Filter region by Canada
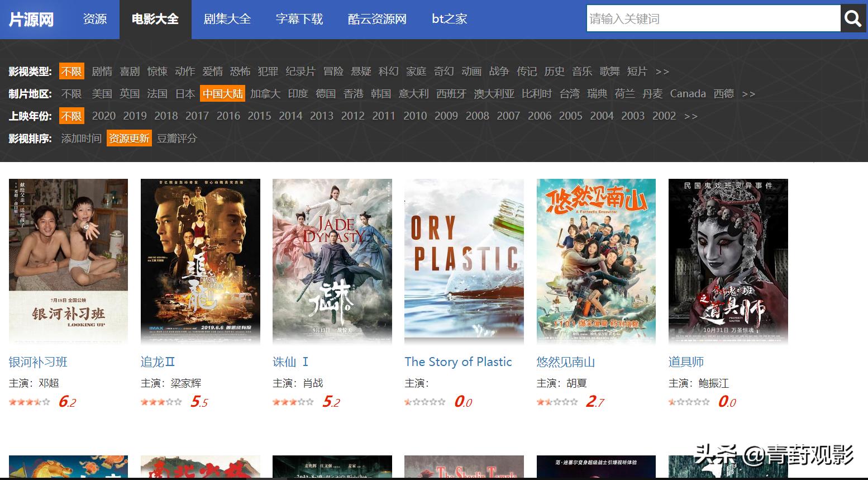Image resolution: width=868 pixels, height=480 pixels. click(x=688, y=94)
